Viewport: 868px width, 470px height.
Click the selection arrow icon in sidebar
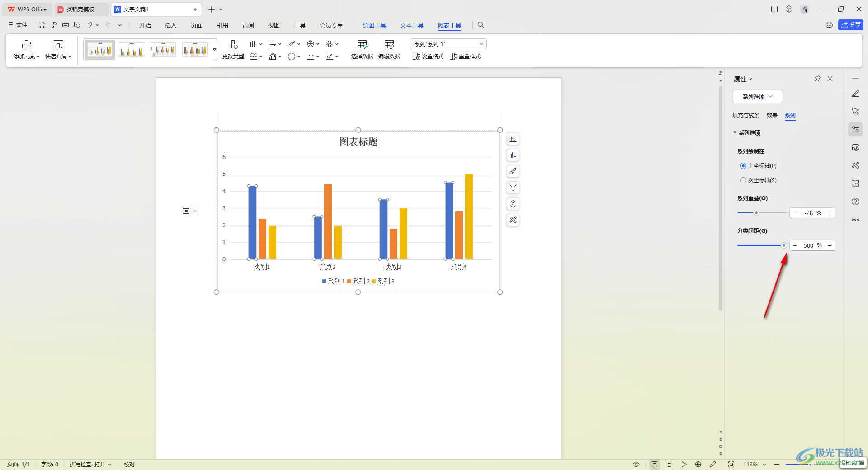(x=855, y=111)
